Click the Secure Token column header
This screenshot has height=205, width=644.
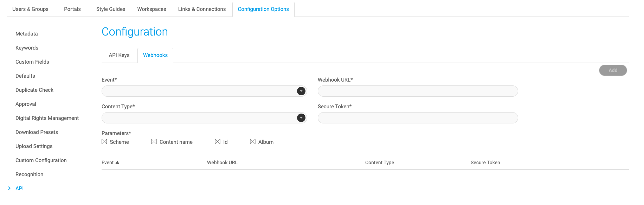click(485, 162)
